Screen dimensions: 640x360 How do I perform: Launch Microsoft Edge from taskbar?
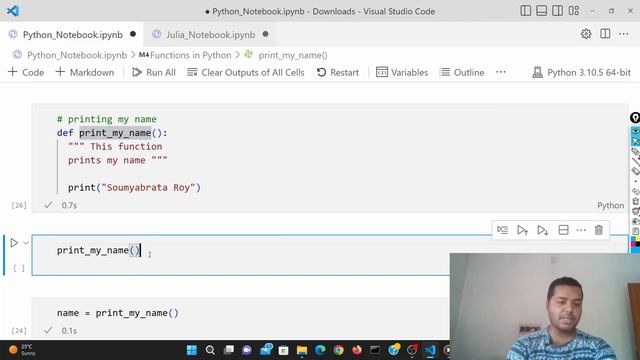[320, 350]
